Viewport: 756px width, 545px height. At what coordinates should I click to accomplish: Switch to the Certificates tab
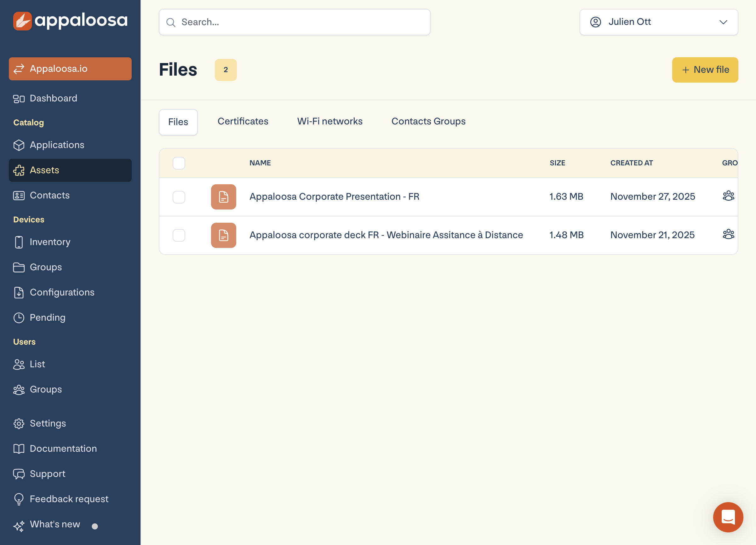(243, 121)
